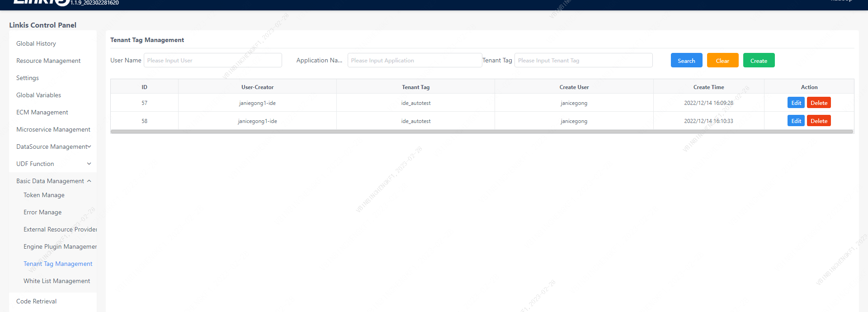Image resolution: width=868 pixels, height=312 pixels.
Task: Click the Tenant Tag search field
Action: [x=583, y=61]
